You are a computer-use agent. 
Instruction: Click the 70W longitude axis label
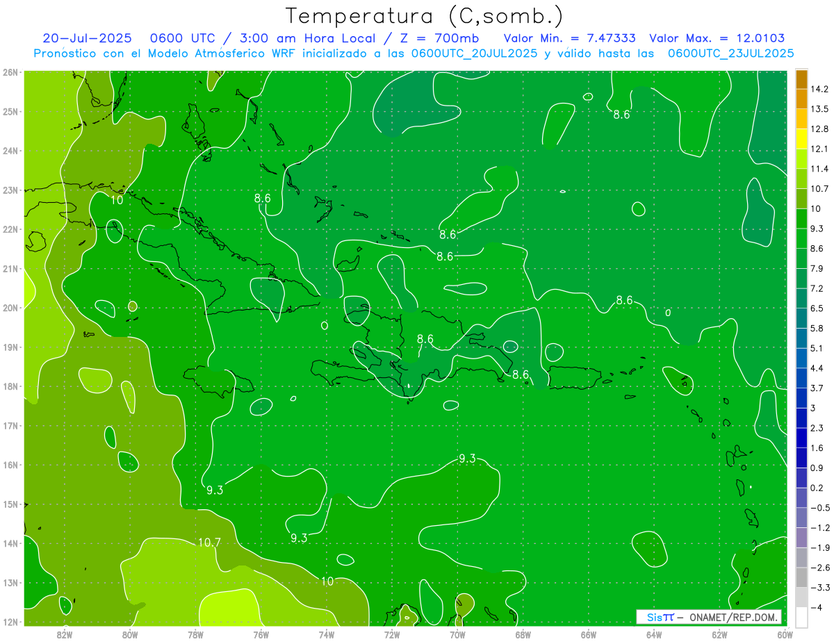point(457,634)
